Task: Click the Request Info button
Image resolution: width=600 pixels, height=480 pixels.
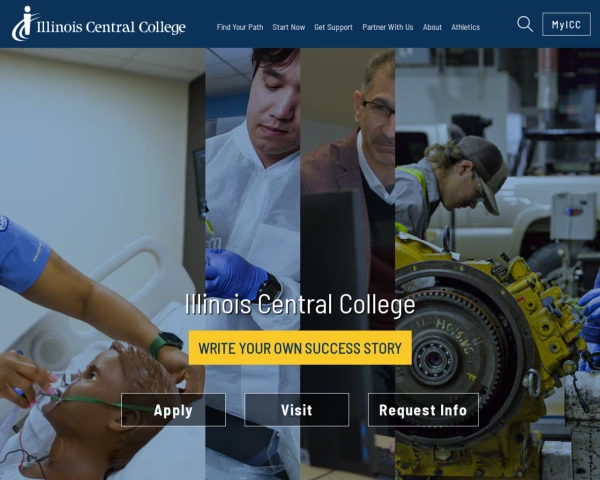Action: [x=423, y=410]
